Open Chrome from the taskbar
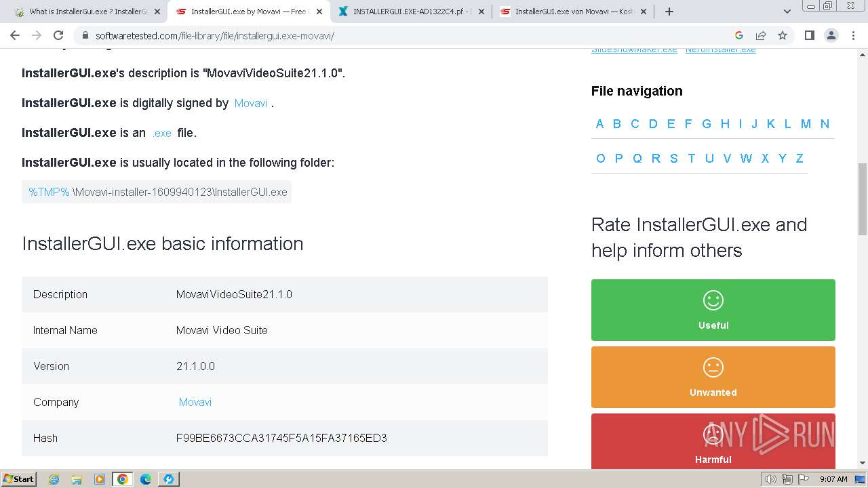868x488 pixels. click(123, 479)
